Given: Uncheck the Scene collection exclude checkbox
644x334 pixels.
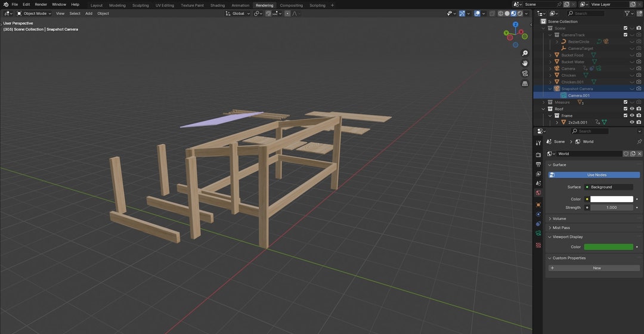Looking at the screenshot, I should click(x=626, y=29).
